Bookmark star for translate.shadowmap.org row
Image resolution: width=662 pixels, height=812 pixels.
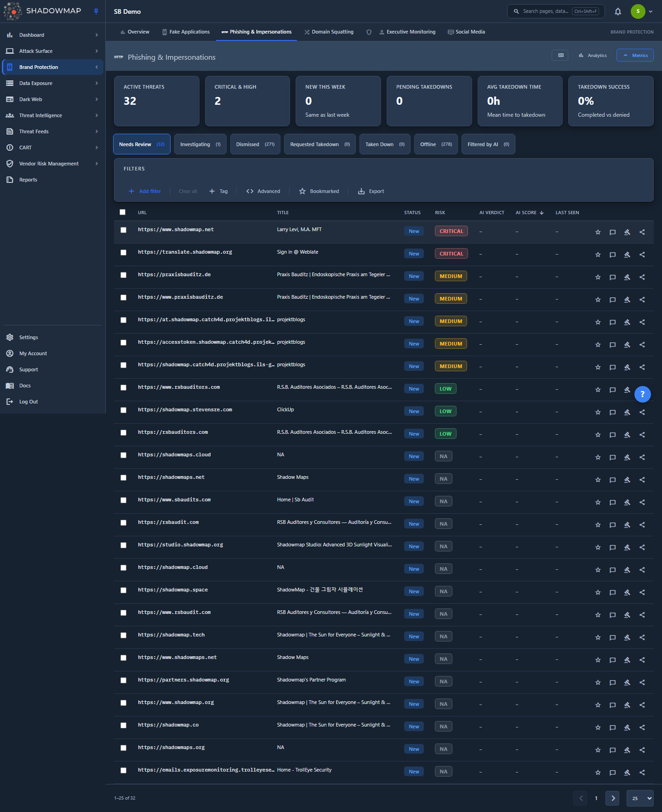598,255
